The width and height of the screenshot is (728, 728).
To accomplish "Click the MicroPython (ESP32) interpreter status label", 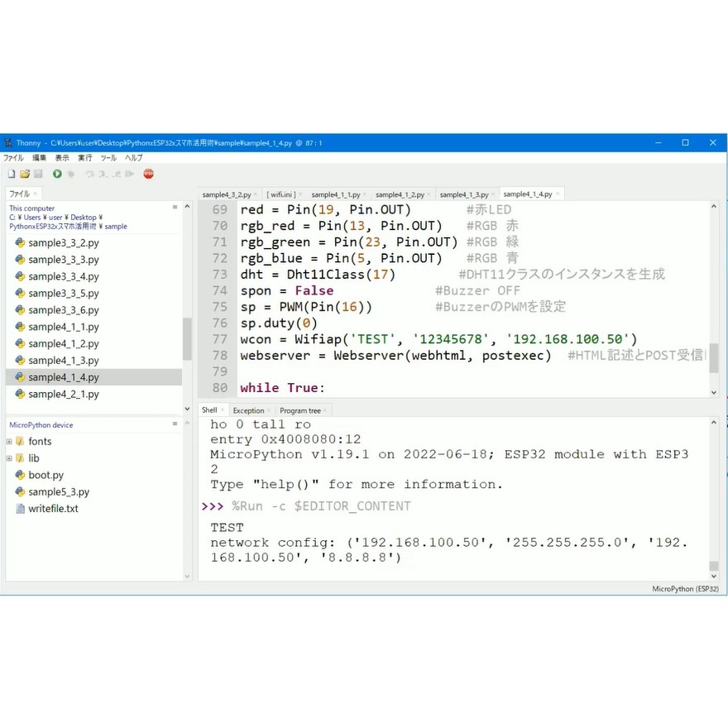I will tap(685, 588).
